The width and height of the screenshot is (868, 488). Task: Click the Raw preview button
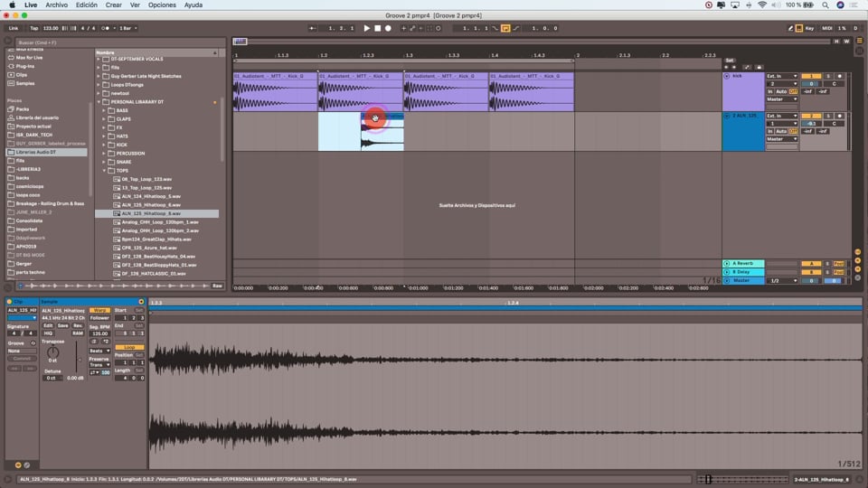[x=217, y=286]
